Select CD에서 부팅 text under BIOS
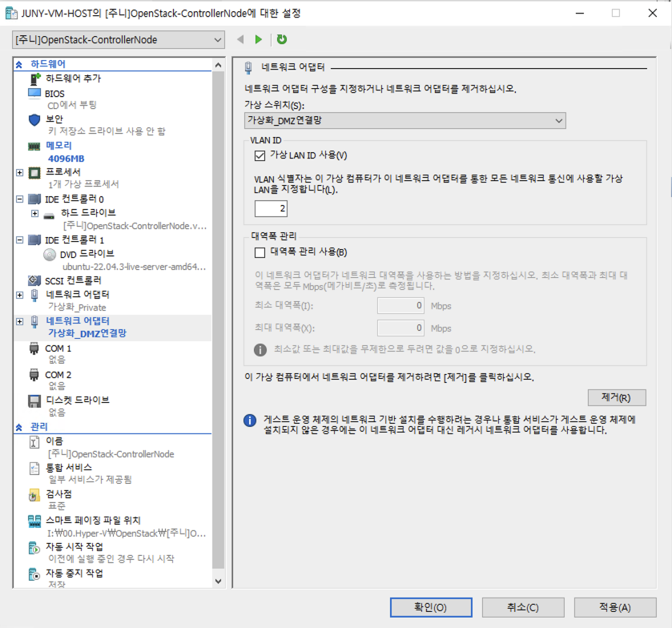 tap(72, 105)
